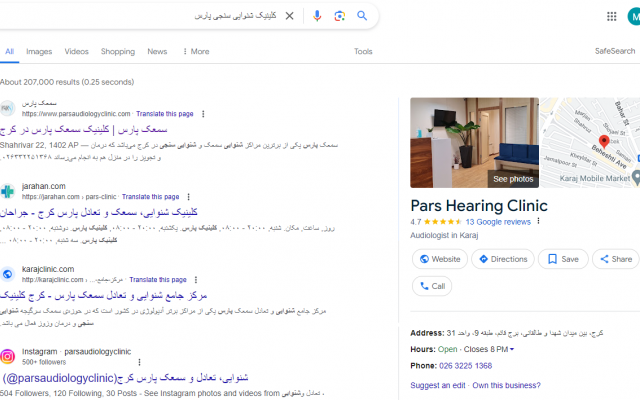Open options menu for karajclinic.com result
Viewport: 640px width, 400px height.
click(x=196, y=280)
